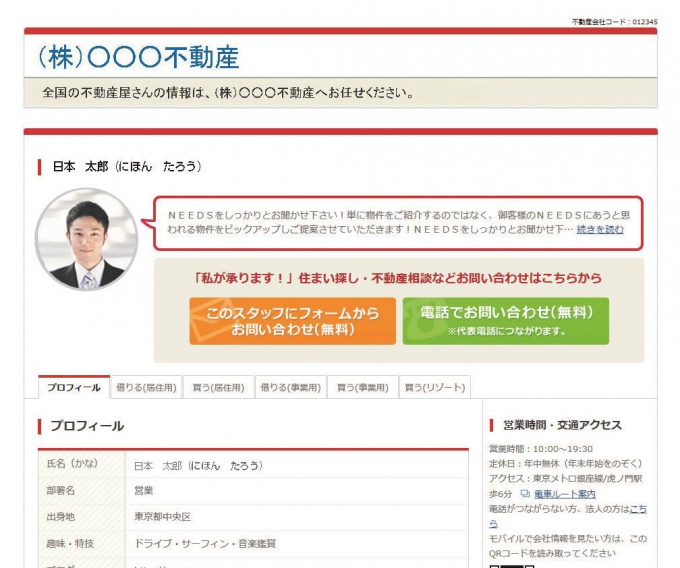Click the (株)〇〇〇不動産 company title
The width and height of the screenshot is (680, 568).
139,58
